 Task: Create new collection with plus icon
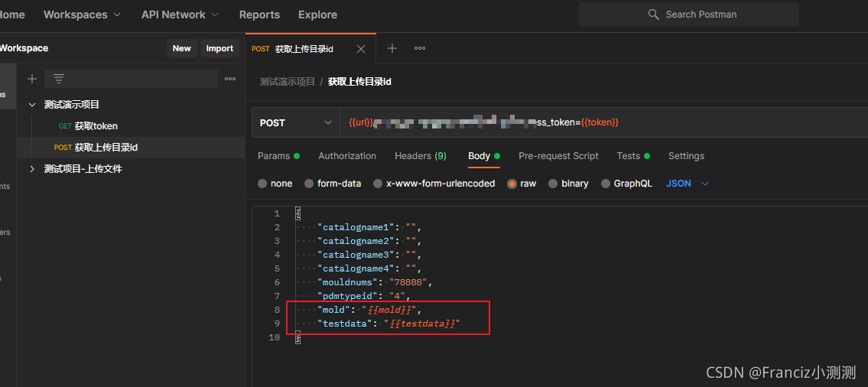tap(32, 79)
